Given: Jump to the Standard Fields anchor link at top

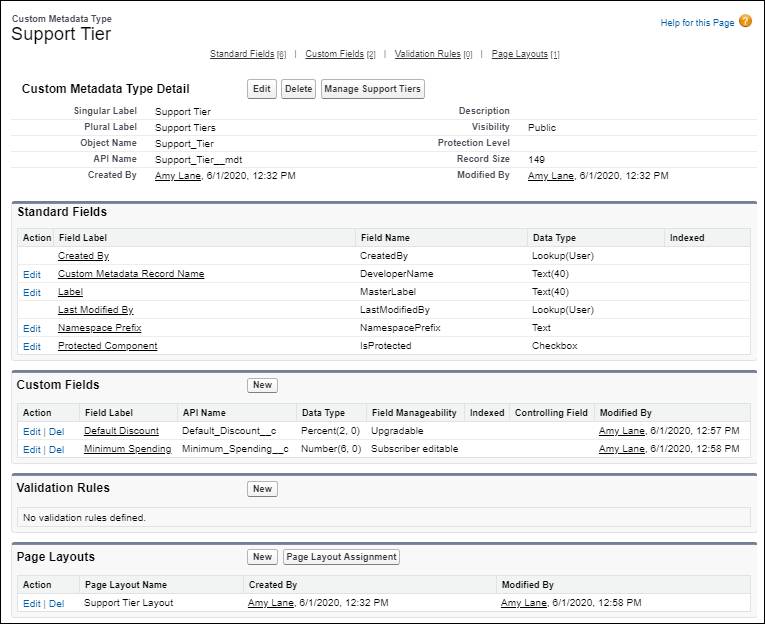Looking at the screenshot, I should tap(242, 54).
